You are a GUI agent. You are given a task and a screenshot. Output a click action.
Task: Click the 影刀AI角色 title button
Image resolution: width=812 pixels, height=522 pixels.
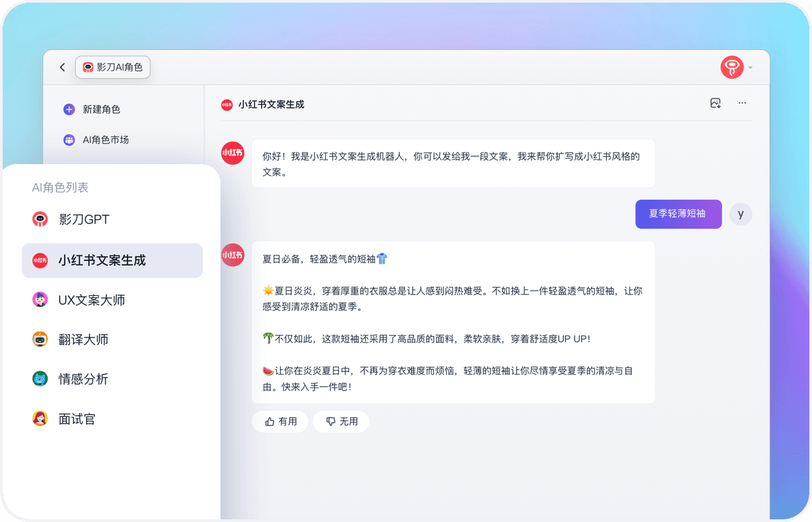113,67
